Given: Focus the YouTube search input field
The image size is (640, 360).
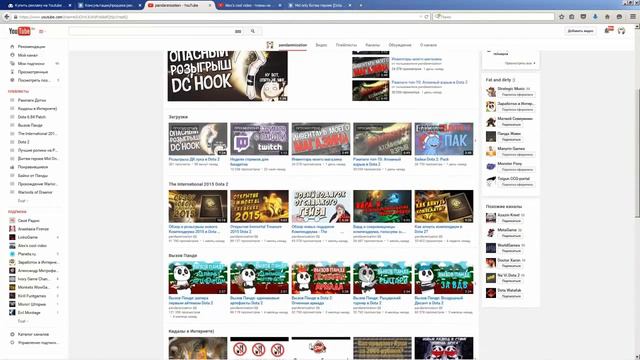Looking at the screenshot, I should pyautogui.click(x=151, y=31).
